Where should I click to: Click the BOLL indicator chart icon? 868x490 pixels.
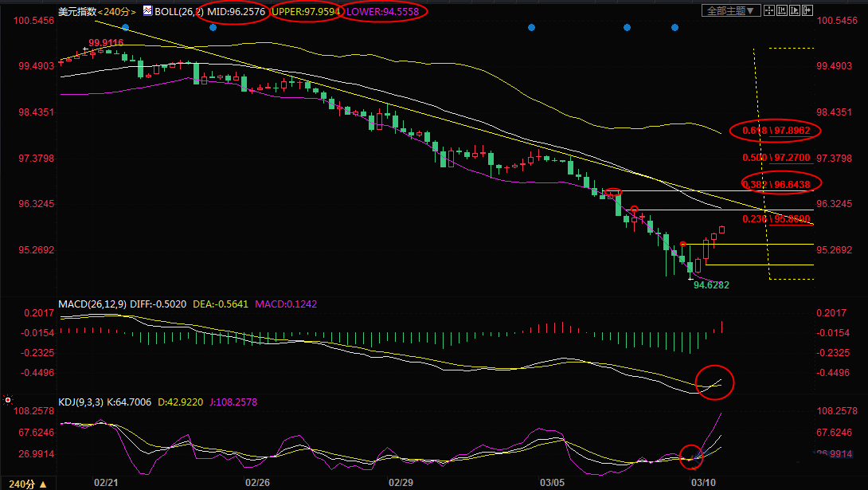147,12
